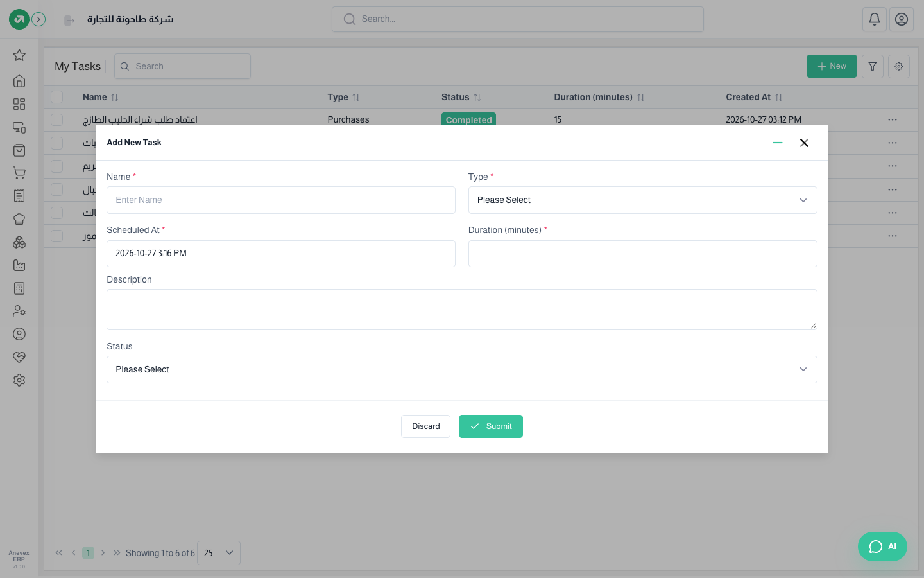
Task: Click the Purchases type cell
Action: point(348,120)
